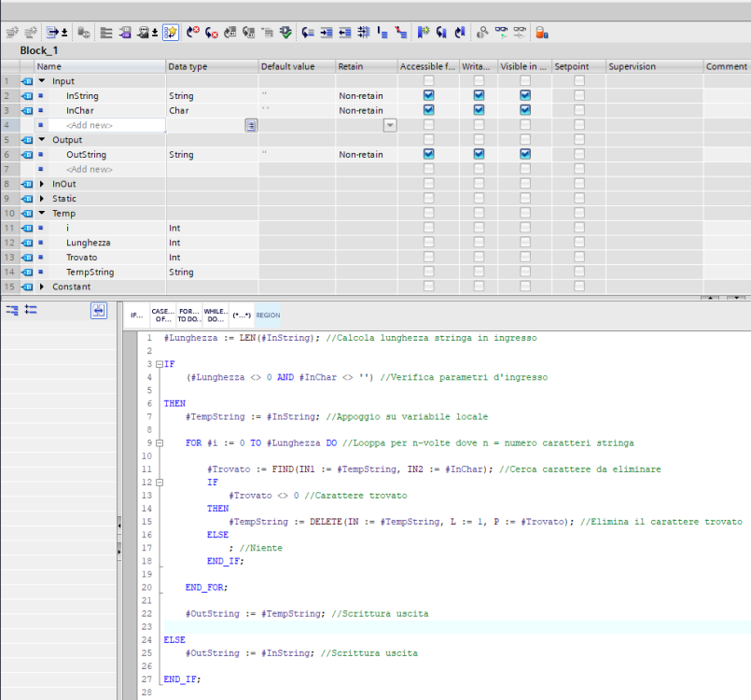Expand the Static section
Image resolution: width=751 pixels, height=700 pixels.
(x=42, y=199)
